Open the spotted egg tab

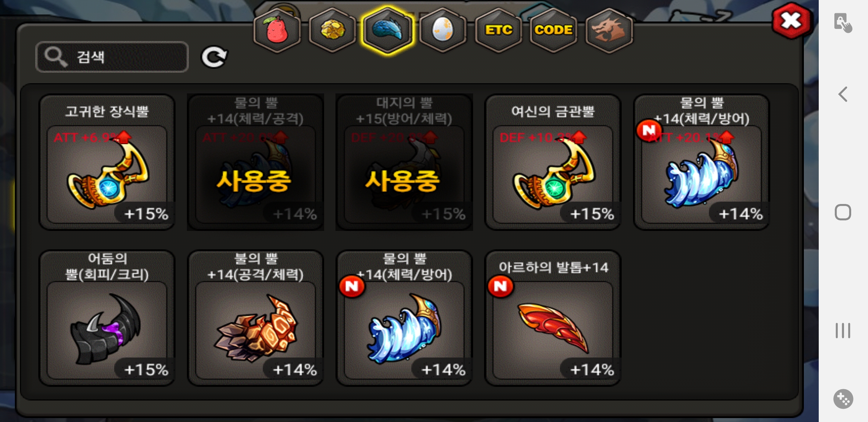point(443,30)
